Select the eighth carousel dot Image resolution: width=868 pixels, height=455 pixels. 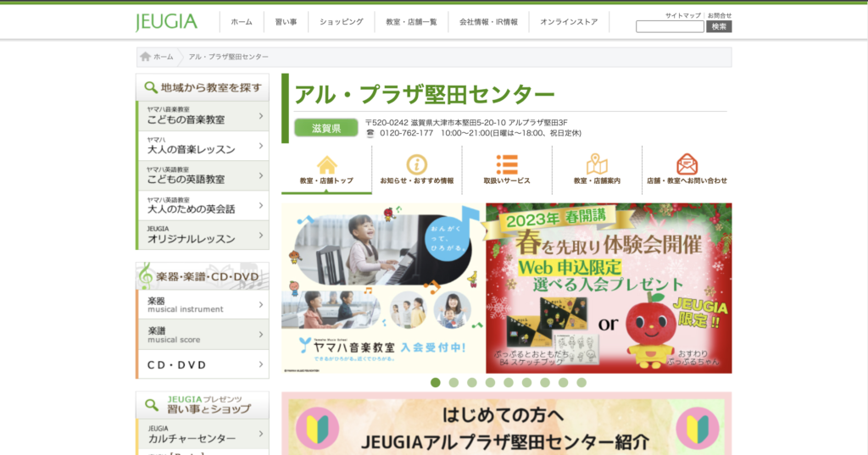click(564, 382)
